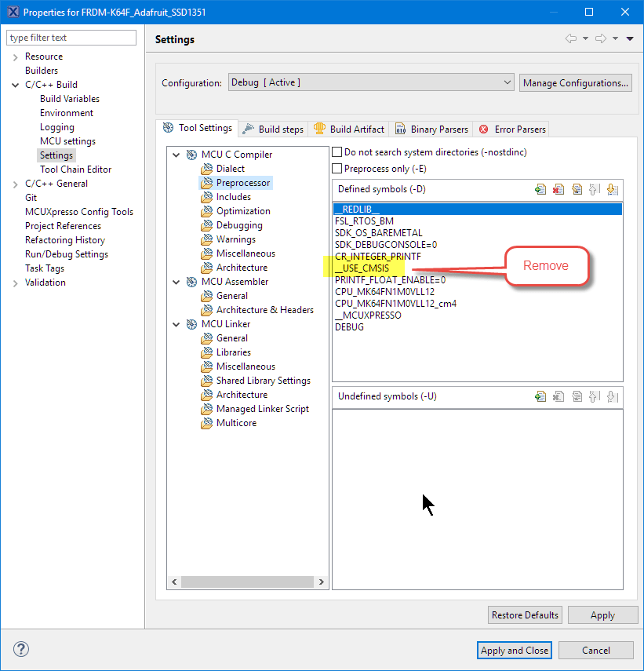The image size is (644, 671).
Task: Enable 'Preprocess only (-E)' option
Action: pos(337,168)
